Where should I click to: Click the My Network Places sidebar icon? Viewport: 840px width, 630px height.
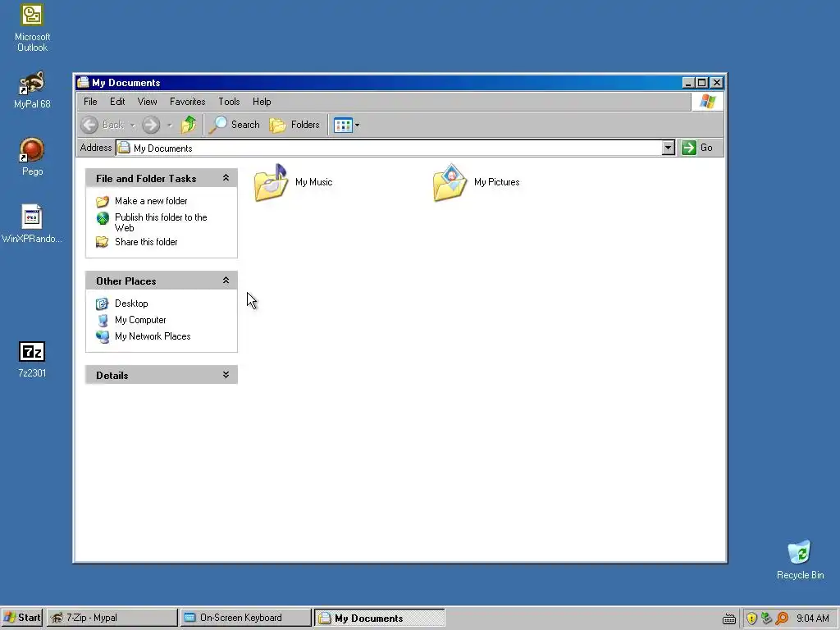[103, 336]
